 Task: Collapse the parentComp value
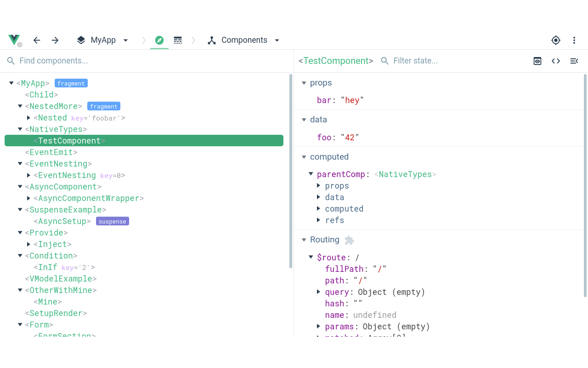(311, 174)
